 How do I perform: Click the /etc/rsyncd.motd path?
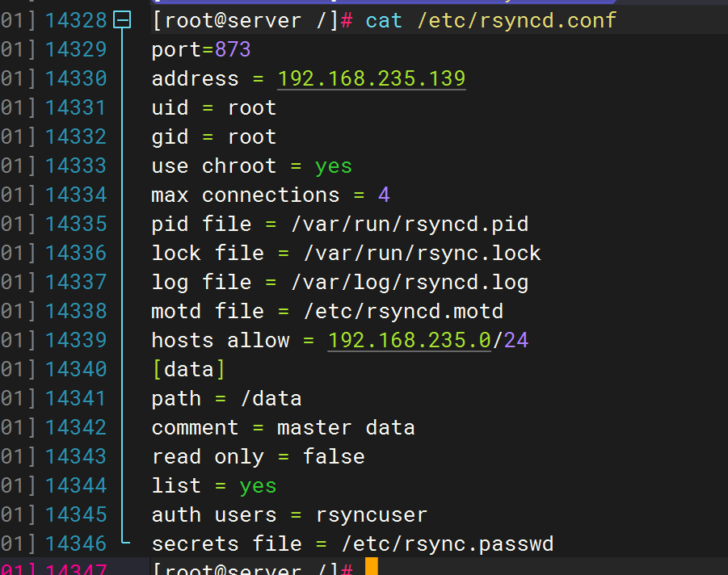click(x=403, y=312)
